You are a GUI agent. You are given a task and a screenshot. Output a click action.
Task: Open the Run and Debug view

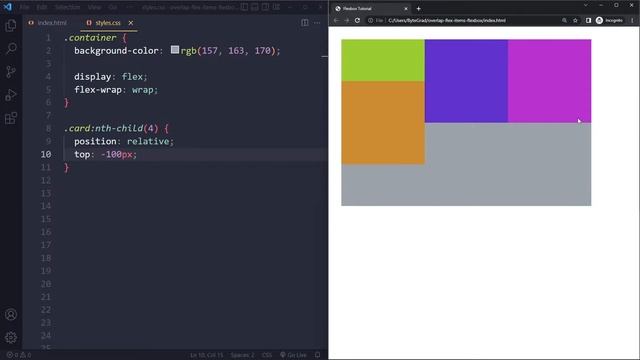11,95
